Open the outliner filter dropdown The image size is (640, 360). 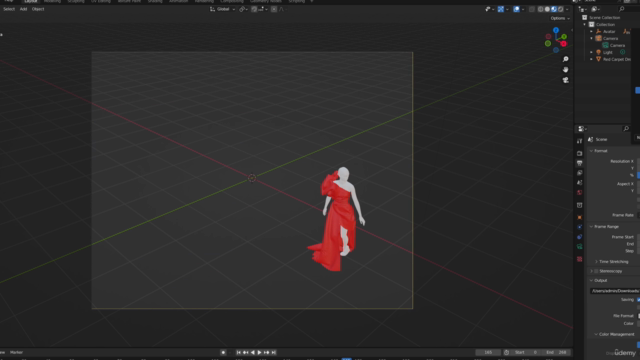[595, 9]
